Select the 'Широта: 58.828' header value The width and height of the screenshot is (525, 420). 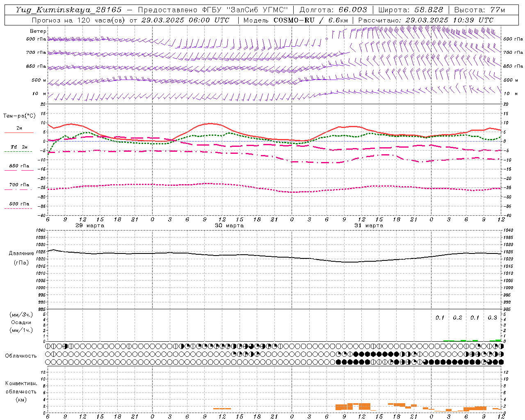tap(411, 10)
